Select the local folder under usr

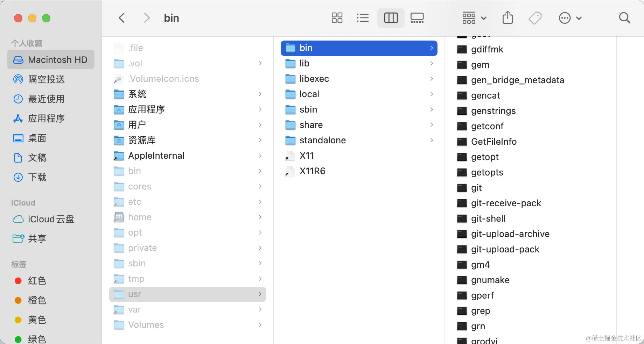pos(359,94)
